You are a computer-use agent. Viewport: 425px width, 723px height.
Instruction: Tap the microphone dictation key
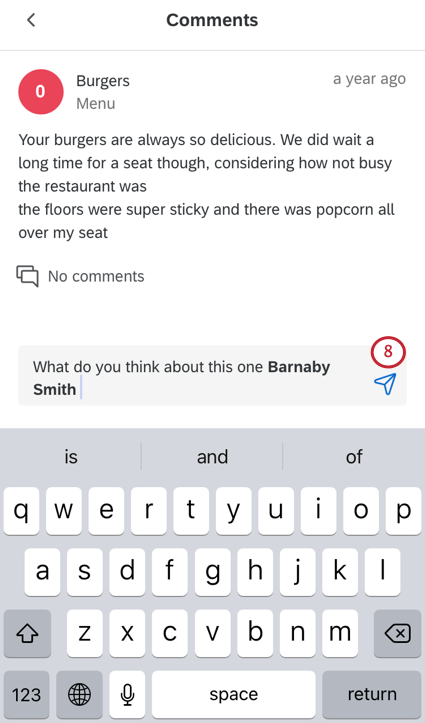[127, 694]
